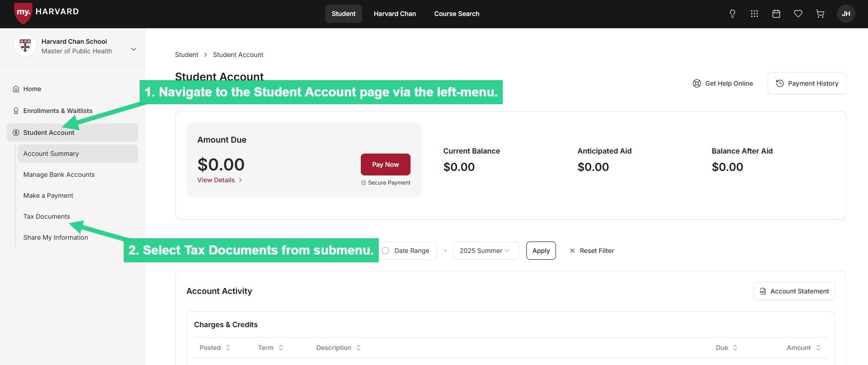Click the Account Statement PDF icon
This screenshot has height=365, width=868.
[x=763, y=291]
